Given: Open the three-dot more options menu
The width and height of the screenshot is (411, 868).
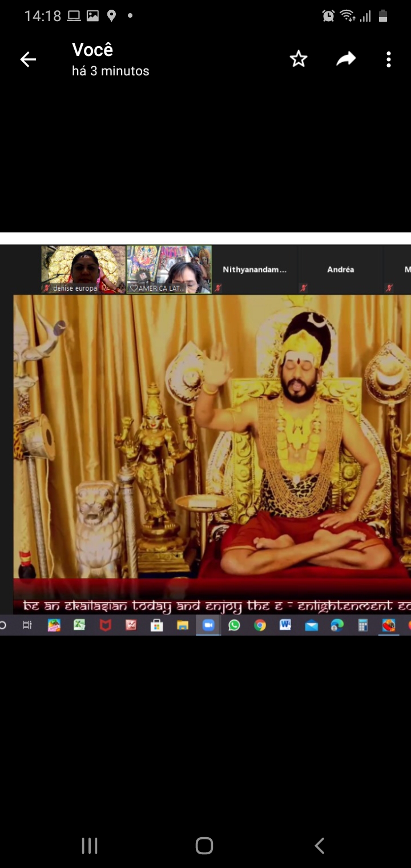Looking at the screenshot, I should [x=389, y=59].
